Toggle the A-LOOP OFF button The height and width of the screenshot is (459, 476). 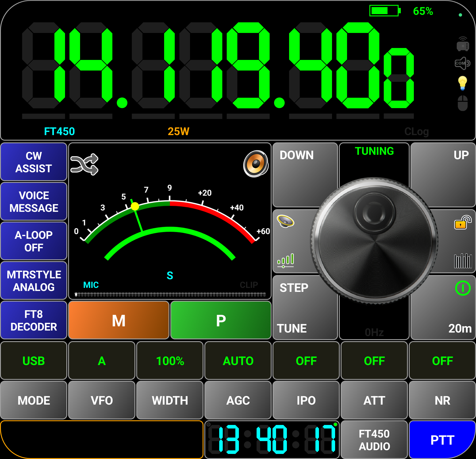[34, 241]
